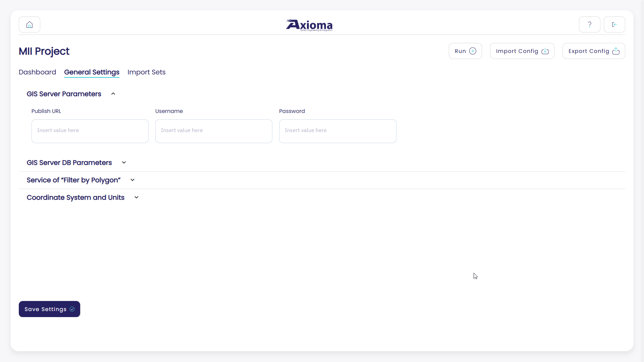Click the home icon button

[30, 24]
